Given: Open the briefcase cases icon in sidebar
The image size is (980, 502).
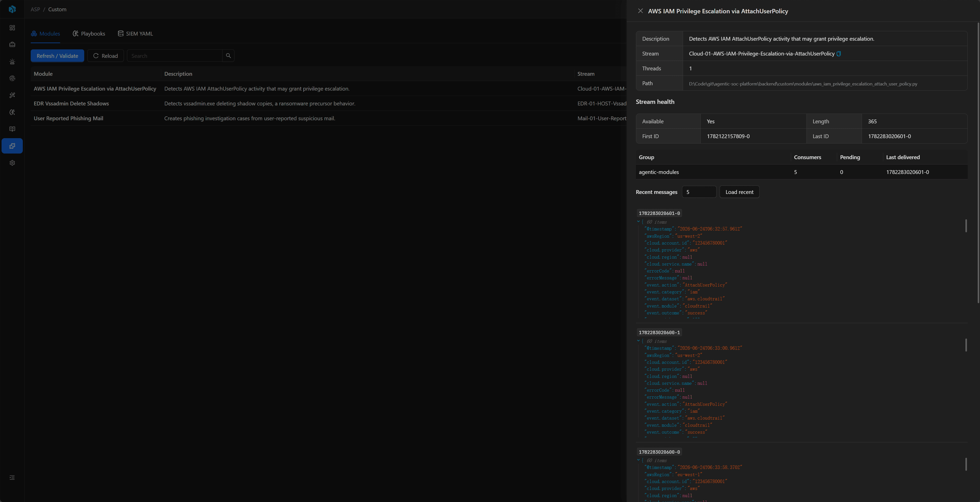Looking at the screenshot, I should point(12,45).
